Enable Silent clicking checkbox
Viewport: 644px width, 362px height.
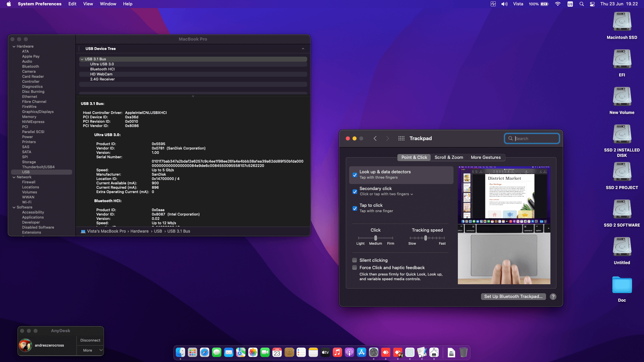pyautogui.click(x=355, y=260)
